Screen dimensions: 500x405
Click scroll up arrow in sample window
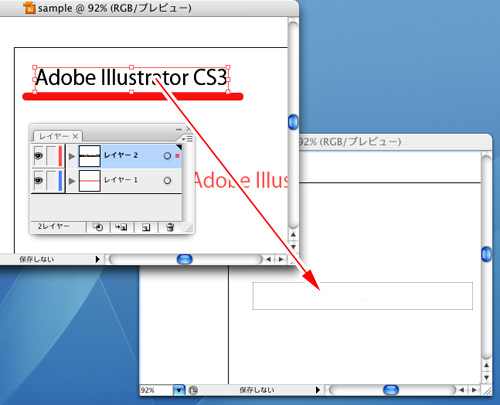click(293, 235)
